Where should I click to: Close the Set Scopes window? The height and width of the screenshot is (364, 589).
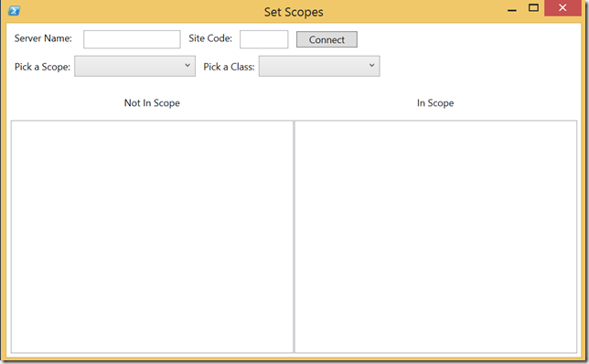tap(562, 8)
